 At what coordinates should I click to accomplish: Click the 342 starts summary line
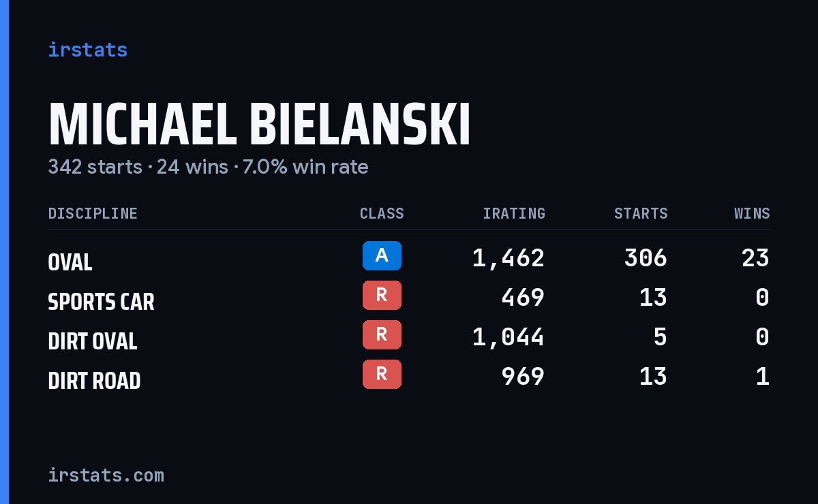pos(208,167)
